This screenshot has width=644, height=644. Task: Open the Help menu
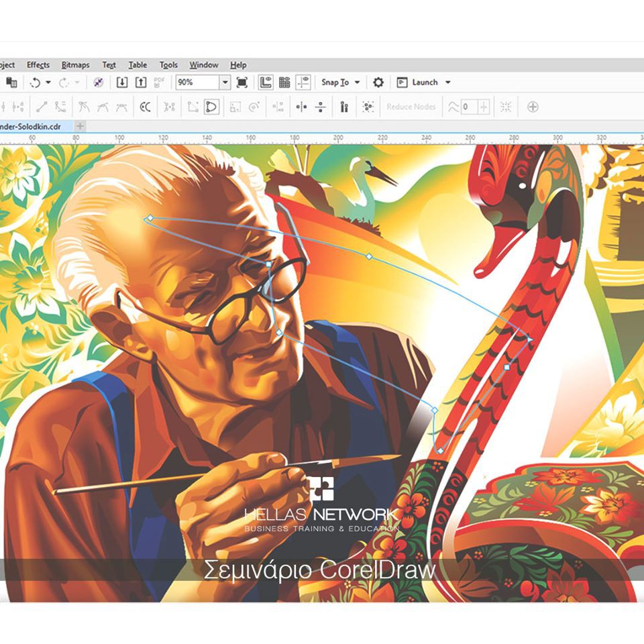tap(238, 65)
